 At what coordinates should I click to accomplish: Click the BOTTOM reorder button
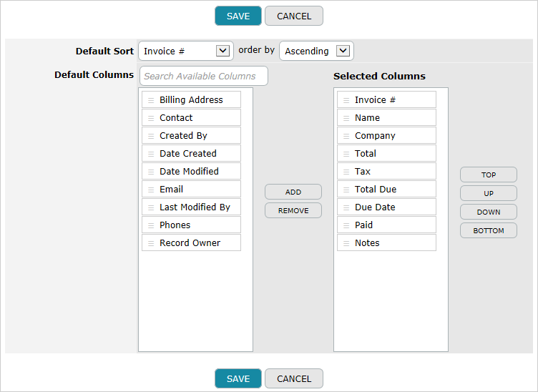point(489,230)
